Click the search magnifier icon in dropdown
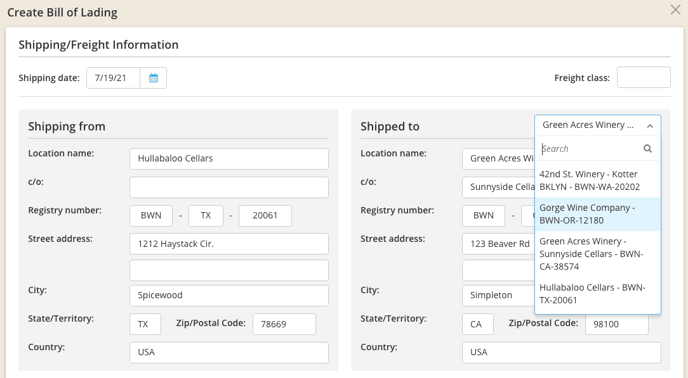Viewport: 688px width, 378px height. 647,148
